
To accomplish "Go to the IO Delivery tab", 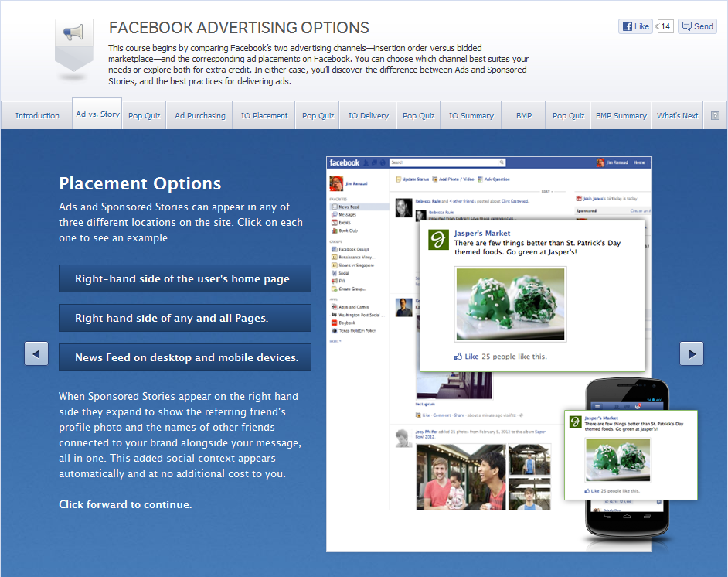I will [x=369, y=115].
